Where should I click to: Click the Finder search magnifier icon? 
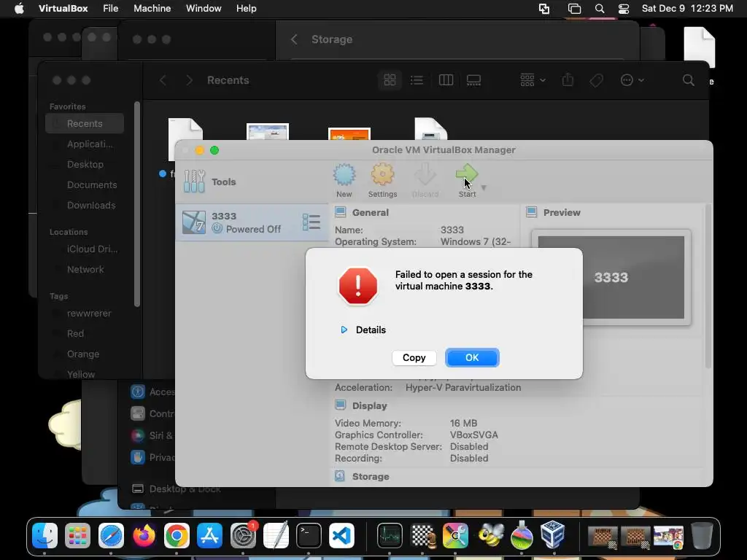click(x=689, y=80)
